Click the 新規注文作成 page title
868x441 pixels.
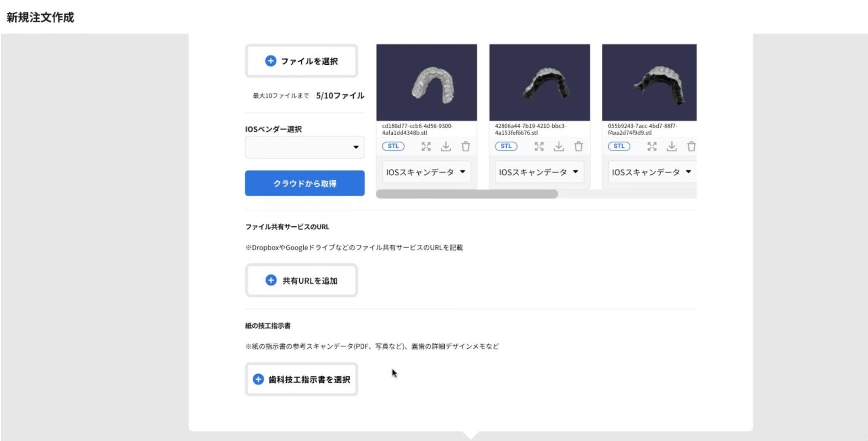tap(40, 17)
